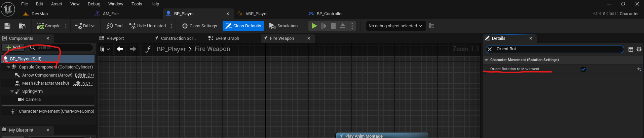Screen dimensions: 644x138
Task: Toggle Hide Unrelated nodes
Action: coord(148,26)
